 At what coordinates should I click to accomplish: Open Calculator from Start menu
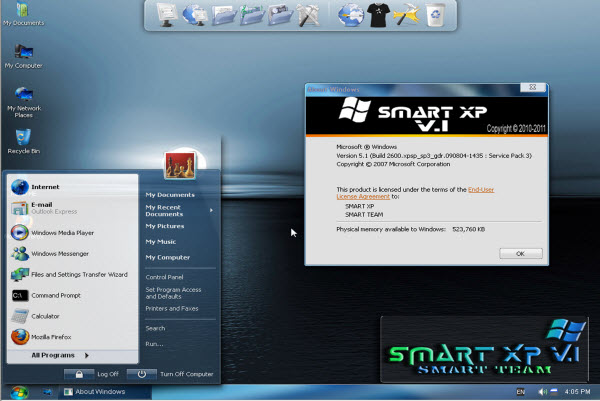(x=73, y=316)
